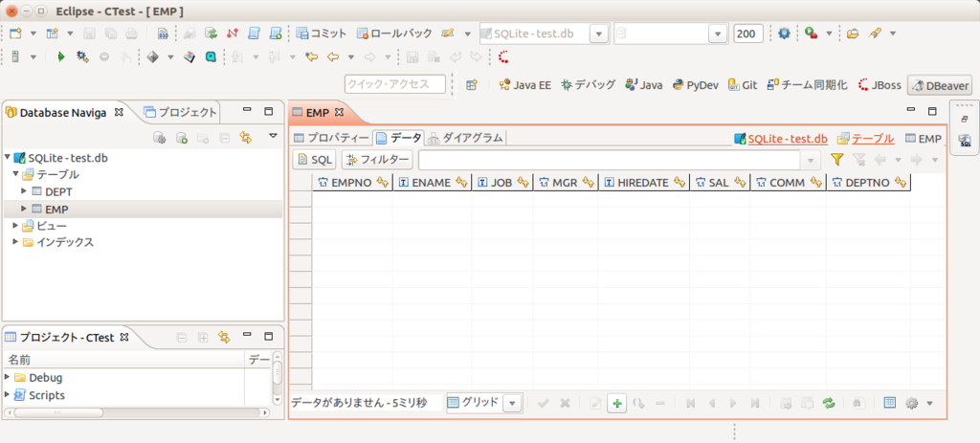
Task: Open the active connection SQLite - test.db dropdown
Action: tap(598, 33)
